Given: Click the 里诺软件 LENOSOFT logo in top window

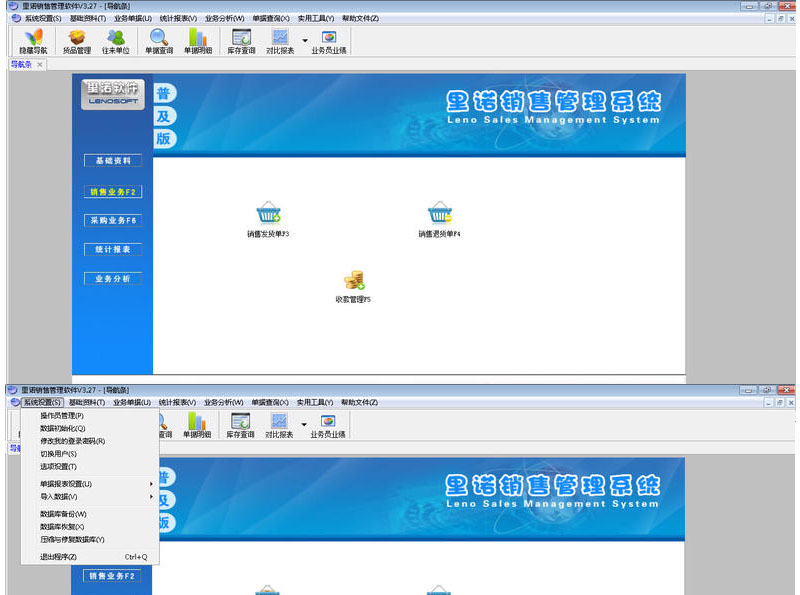Looking at the screenshot, I should click(x=113, y=94).
